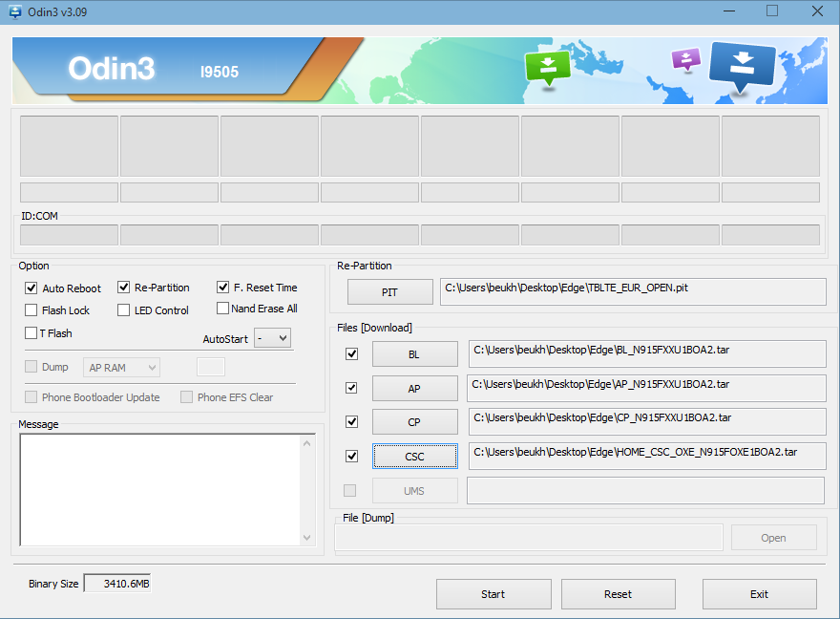Image resolution: width=840 pixels, height=619 pixels.
Task: Click the CSC file button
Action: coord(414,457)
